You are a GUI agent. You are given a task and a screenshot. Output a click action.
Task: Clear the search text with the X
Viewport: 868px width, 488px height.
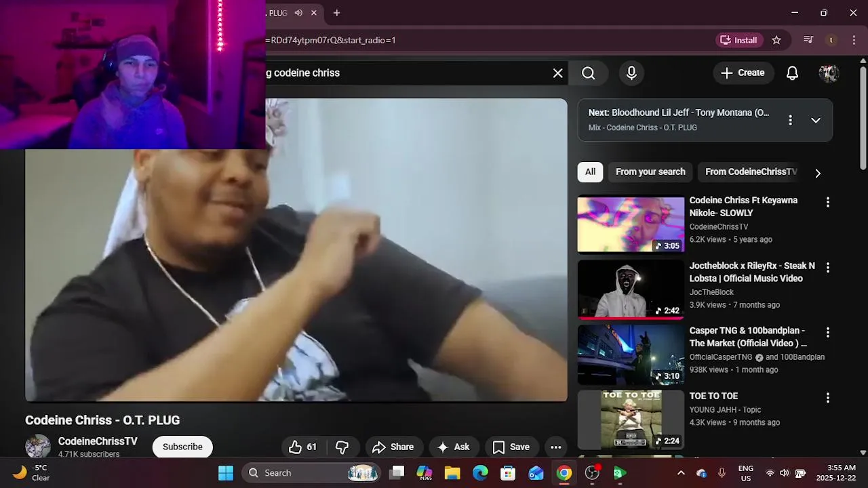pyautogui.click(x=557, y=73)
